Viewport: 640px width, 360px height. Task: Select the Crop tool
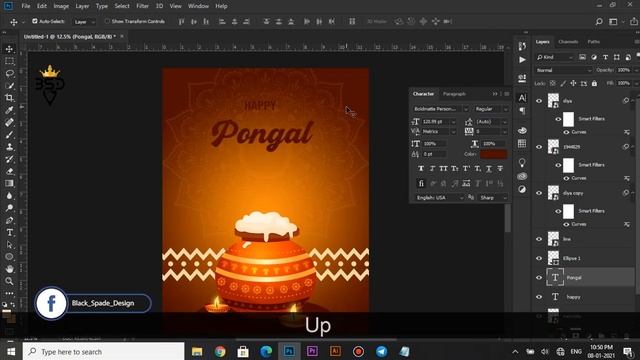[x=9, y=98]
